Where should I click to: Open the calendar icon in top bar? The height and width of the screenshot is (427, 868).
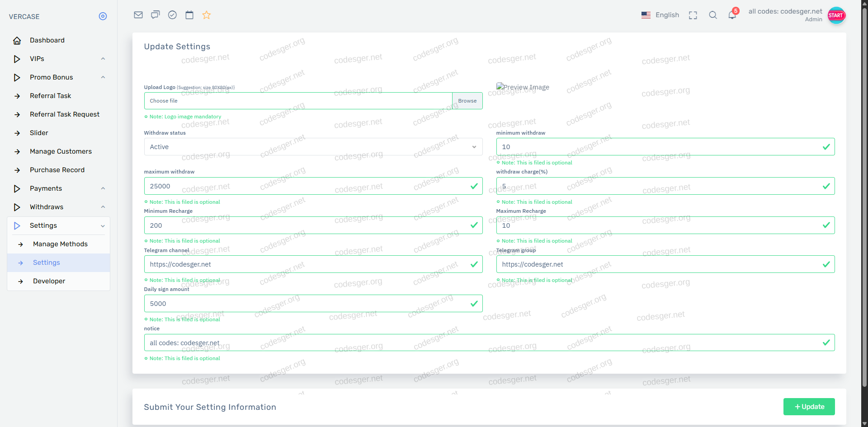[x=189, y=15]
